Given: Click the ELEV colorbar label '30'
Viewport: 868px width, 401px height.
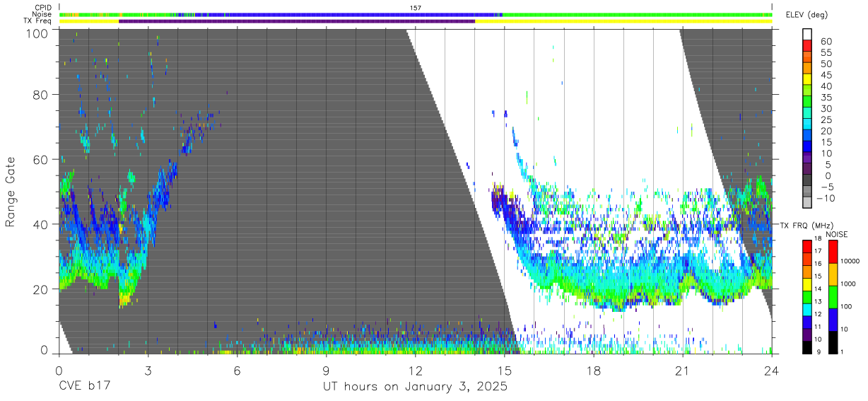Looking at the screenshot, I should click(825, 108).
